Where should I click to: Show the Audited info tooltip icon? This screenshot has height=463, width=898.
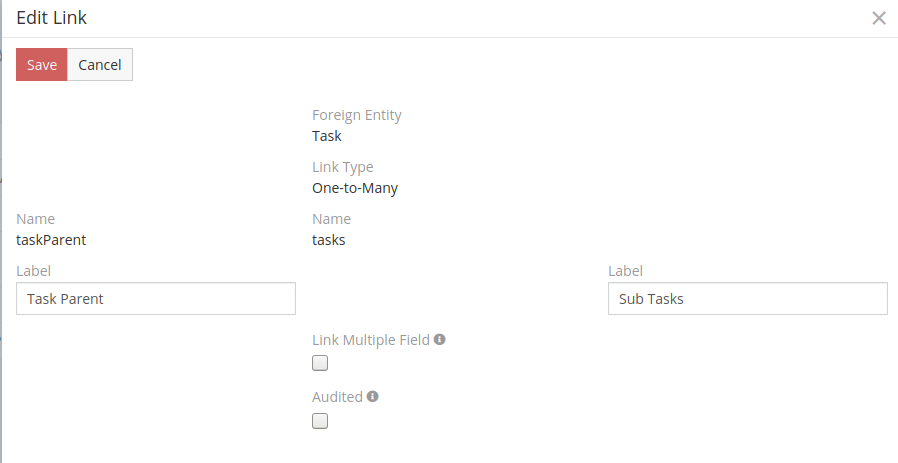(372, 397)
